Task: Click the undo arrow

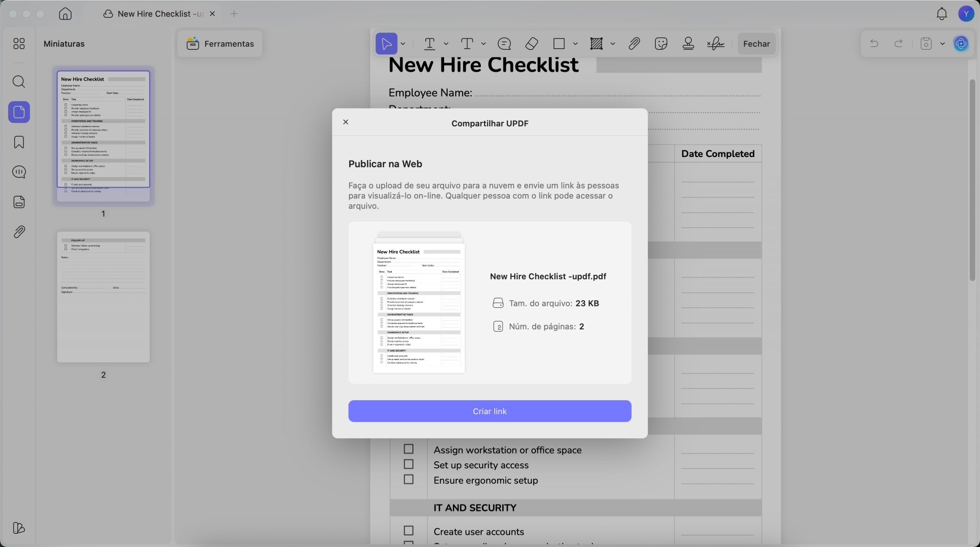Action: 874,44
